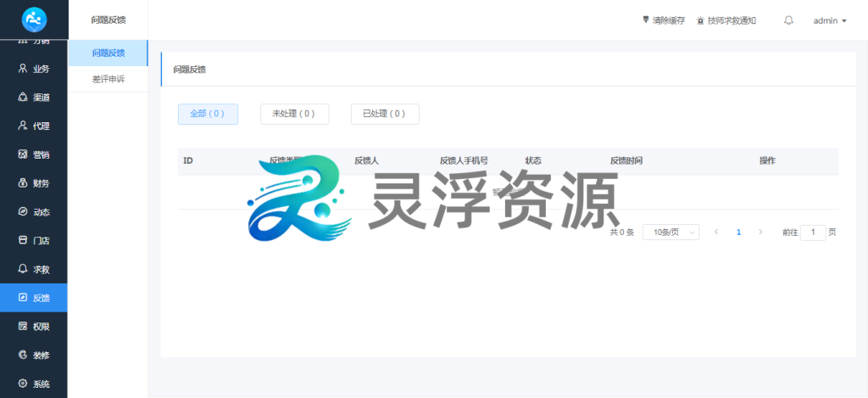
Task: Select page number 1 in pagination
Action: [x=738, y=233]
